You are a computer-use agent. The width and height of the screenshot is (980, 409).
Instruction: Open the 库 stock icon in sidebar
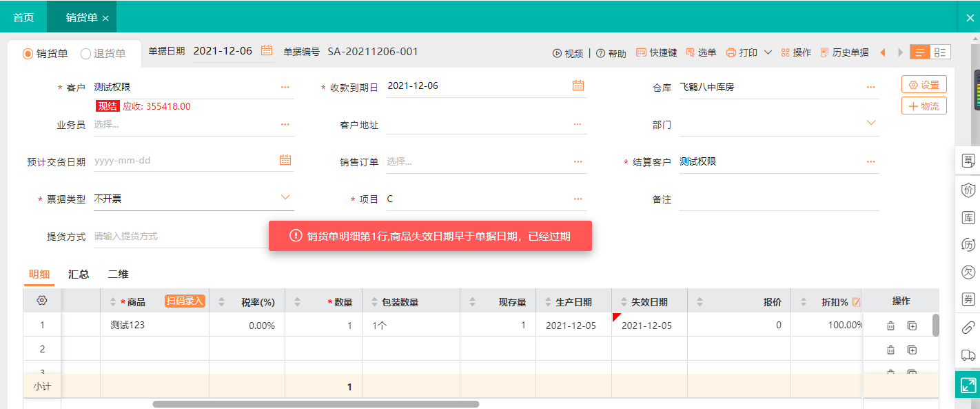pos(968,218)
